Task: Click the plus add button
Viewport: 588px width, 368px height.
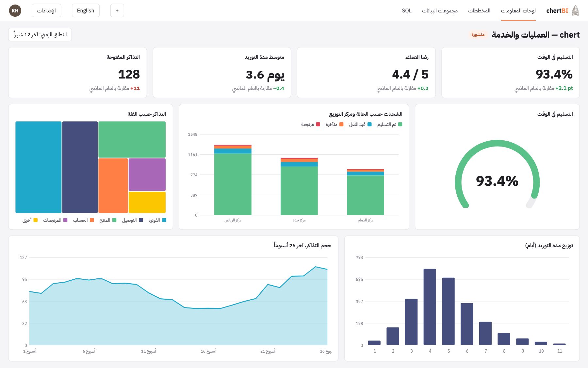Action: pos(117,11)
